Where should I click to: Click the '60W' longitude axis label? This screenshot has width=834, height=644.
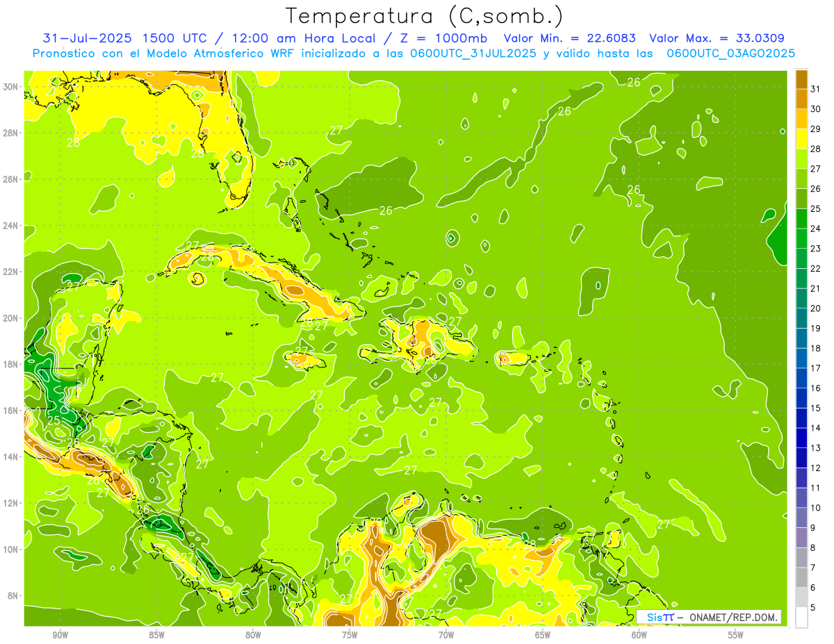coord(639,635)
